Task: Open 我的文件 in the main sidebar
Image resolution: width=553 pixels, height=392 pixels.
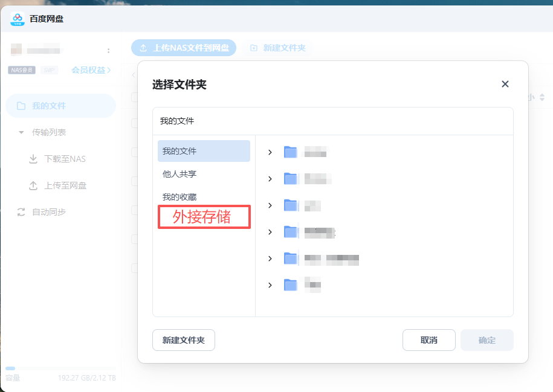Action: coord(60,106)
